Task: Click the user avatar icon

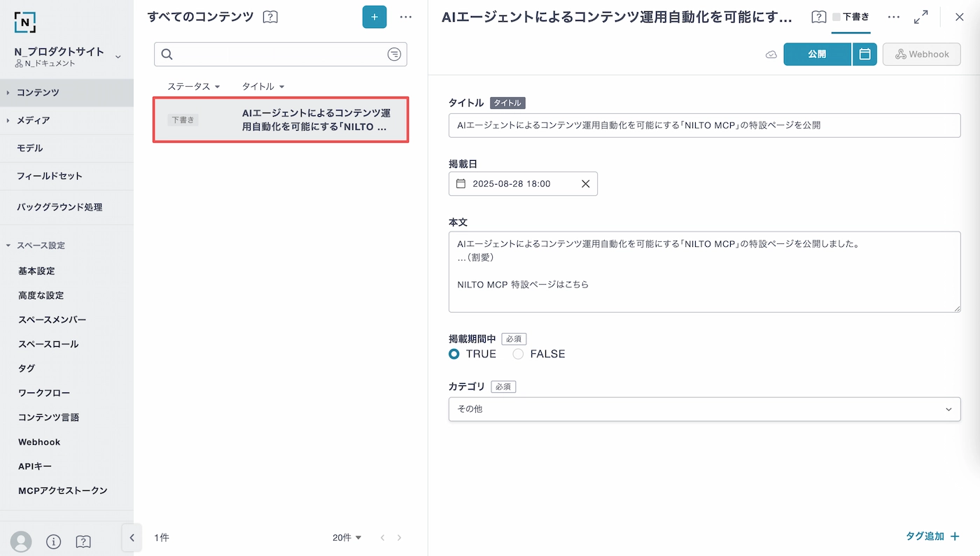Action: point(21,541)
